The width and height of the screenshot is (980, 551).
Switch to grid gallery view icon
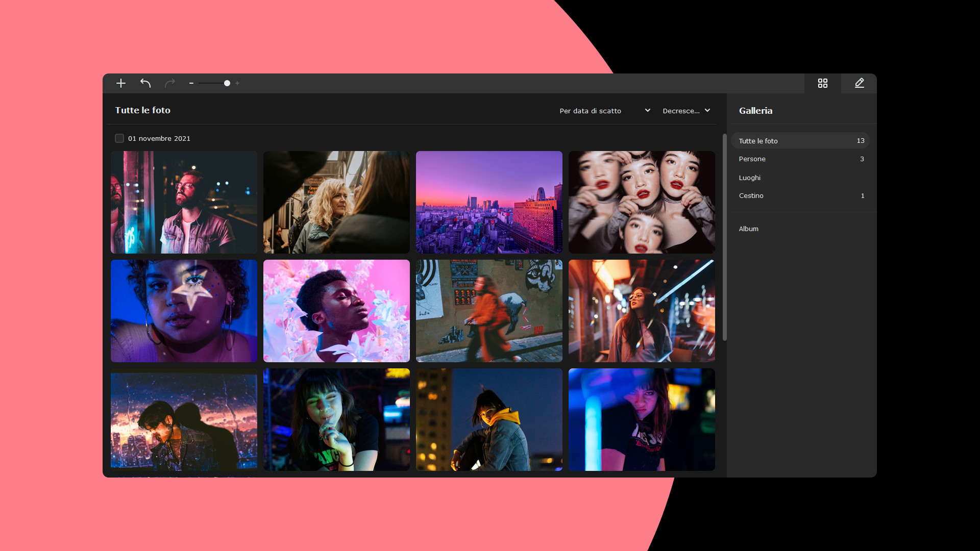point(822,83)
